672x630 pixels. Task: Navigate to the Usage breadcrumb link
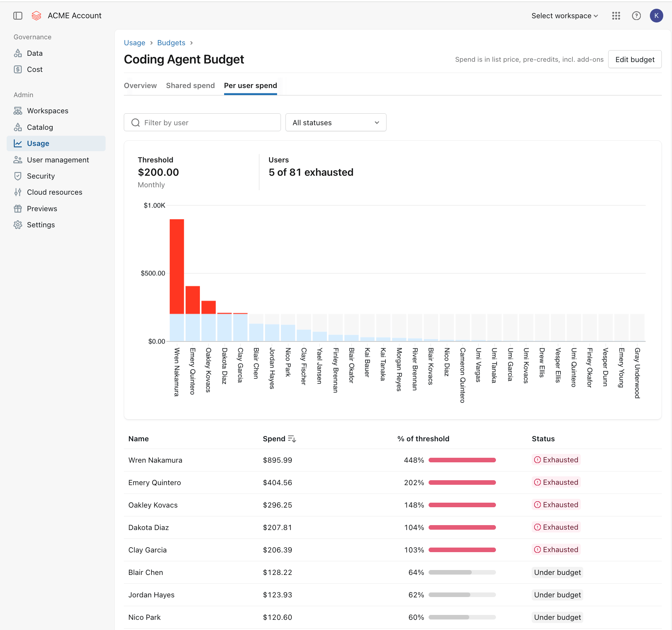134,43
